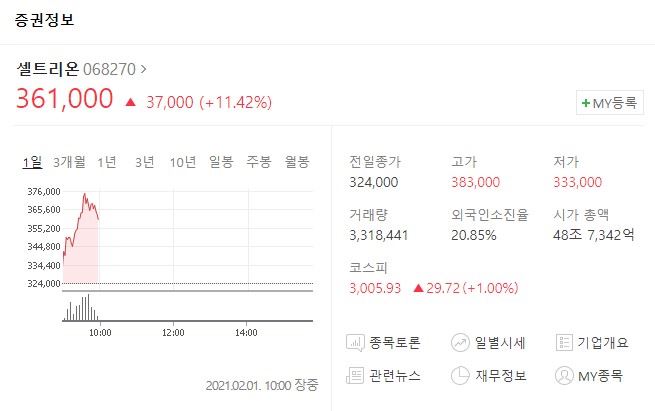Screen dimensions: 655x411
Task: Open the 재무정보 pie chart icon
Action: (x=460, y=375)
